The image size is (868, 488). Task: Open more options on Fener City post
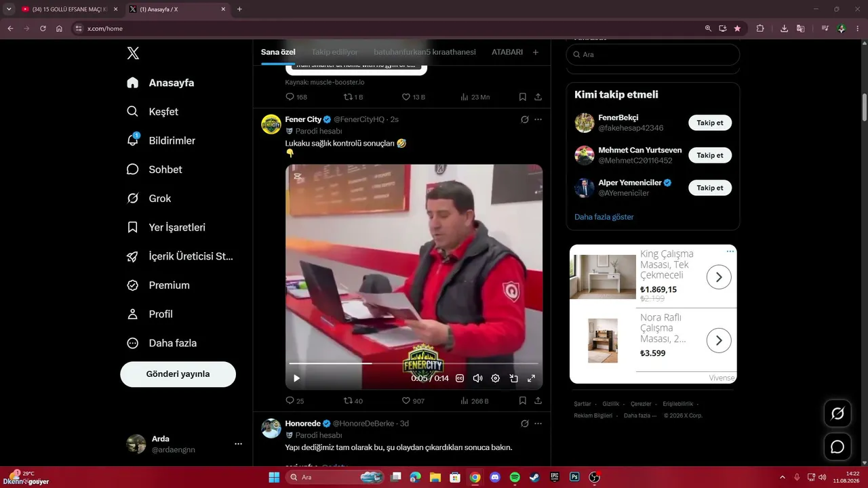click(x=538, y=119)
